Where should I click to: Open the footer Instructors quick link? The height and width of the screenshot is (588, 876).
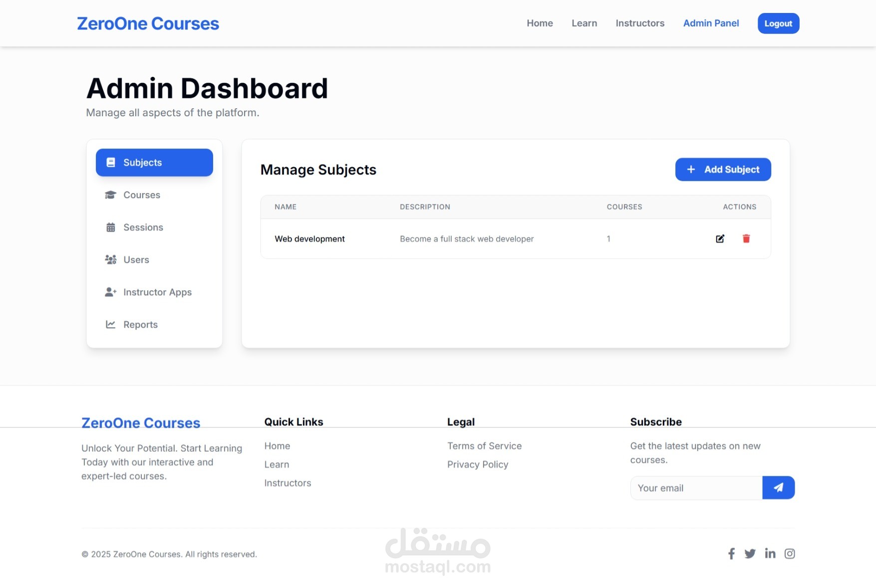pyautogui.click(x=288, y=483)
